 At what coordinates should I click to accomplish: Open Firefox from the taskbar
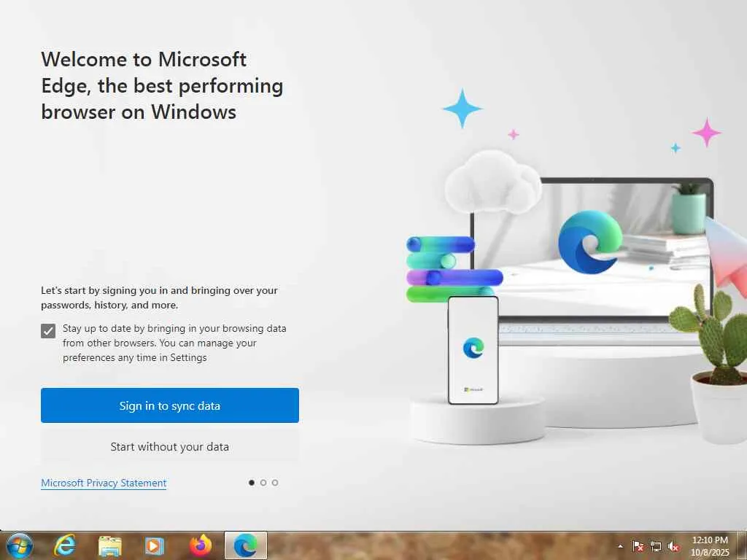point(201,545)
